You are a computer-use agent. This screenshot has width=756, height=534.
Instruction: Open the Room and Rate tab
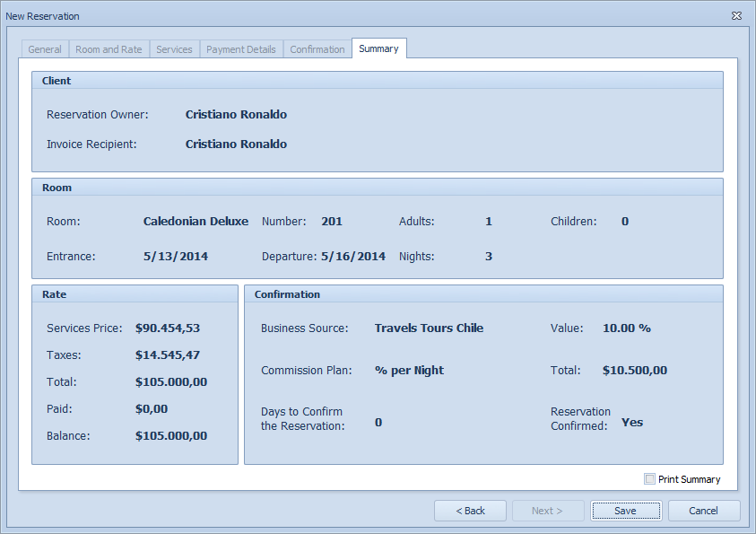pos(109,49)
